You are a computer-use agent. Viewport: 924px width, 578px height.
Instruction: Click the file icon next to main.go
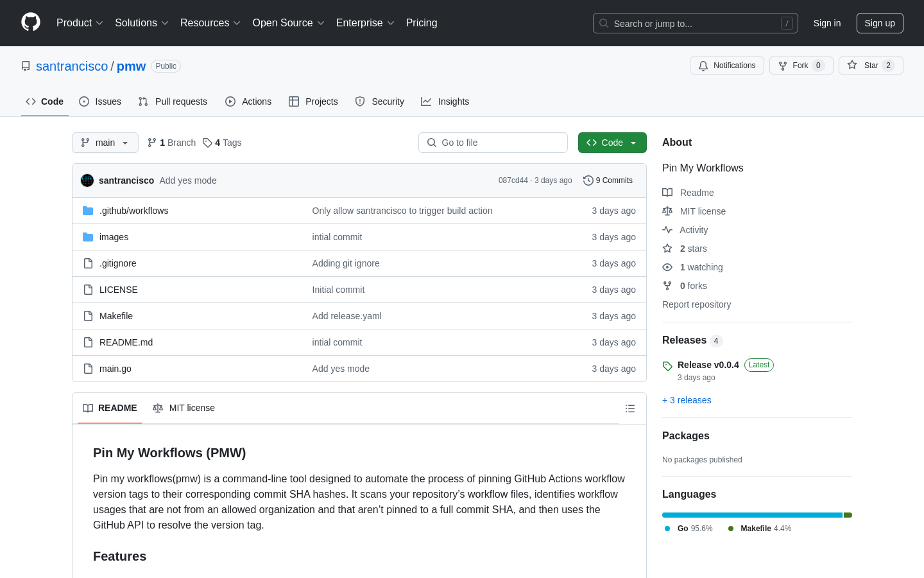(88, 369)
